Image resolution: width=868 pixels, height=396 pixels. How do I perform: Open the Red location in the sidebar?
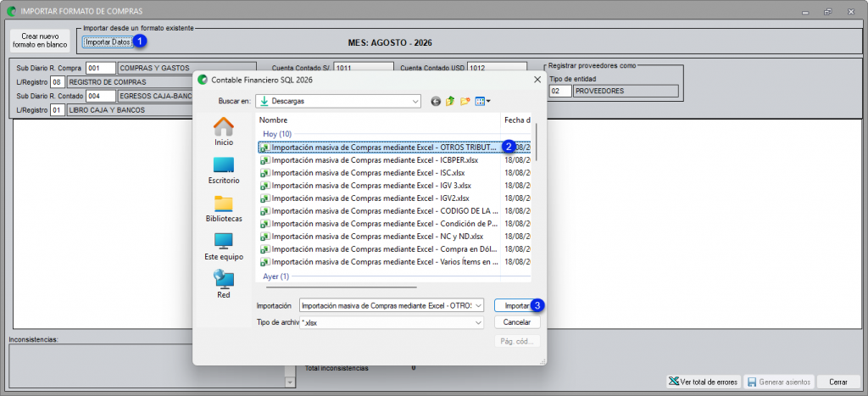tap(224, 285)
